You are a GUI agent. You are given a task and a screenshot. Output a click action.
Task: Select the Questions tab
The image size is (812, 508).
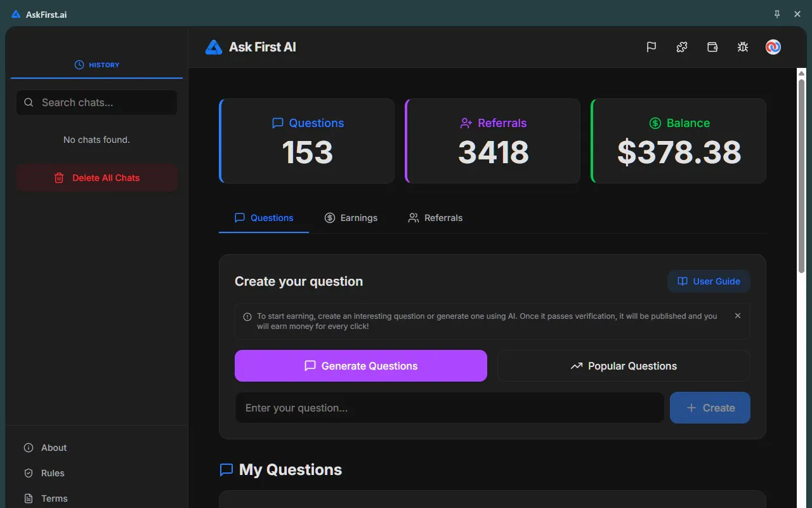(264, 218)
